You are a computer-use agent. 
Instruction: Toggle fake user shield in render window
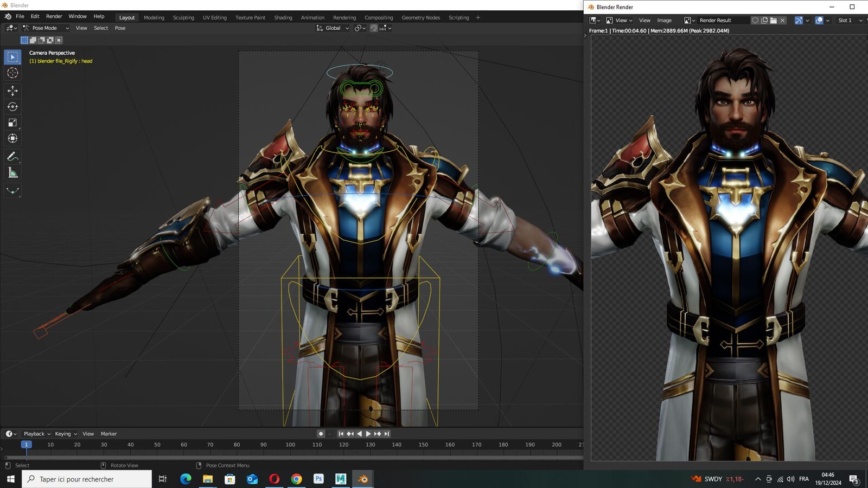pyautogui.click(x=755, y=20)
